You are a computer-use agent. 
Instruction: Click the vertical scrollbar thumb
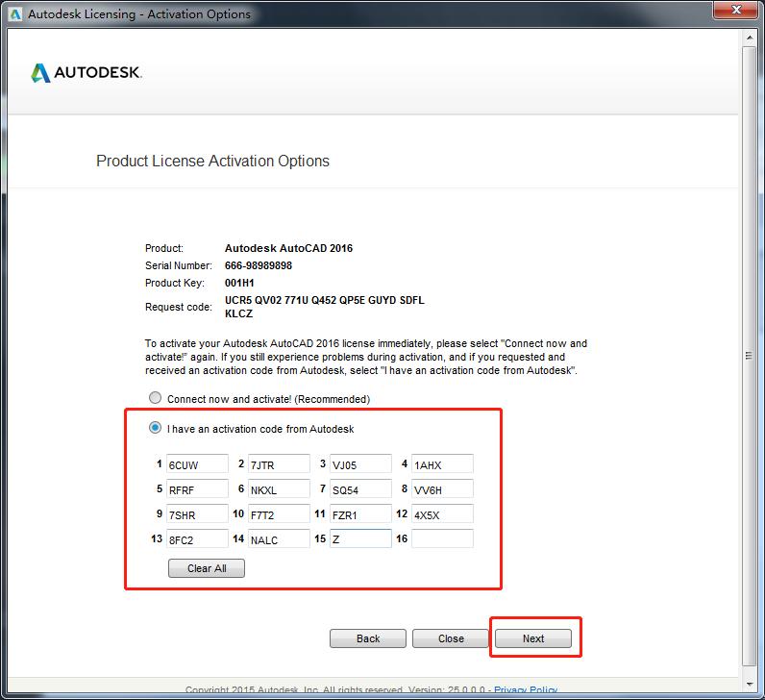pyautogui.click(x=751, y=356)
